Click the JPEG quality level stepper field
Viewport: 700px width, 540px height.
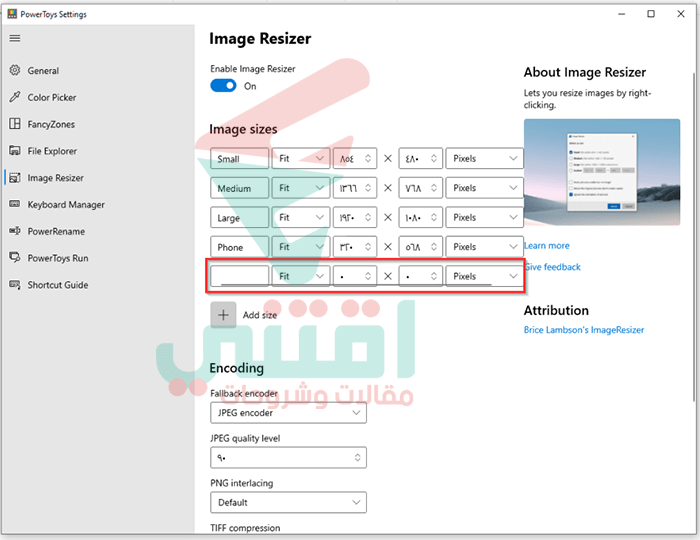(288, 457)
